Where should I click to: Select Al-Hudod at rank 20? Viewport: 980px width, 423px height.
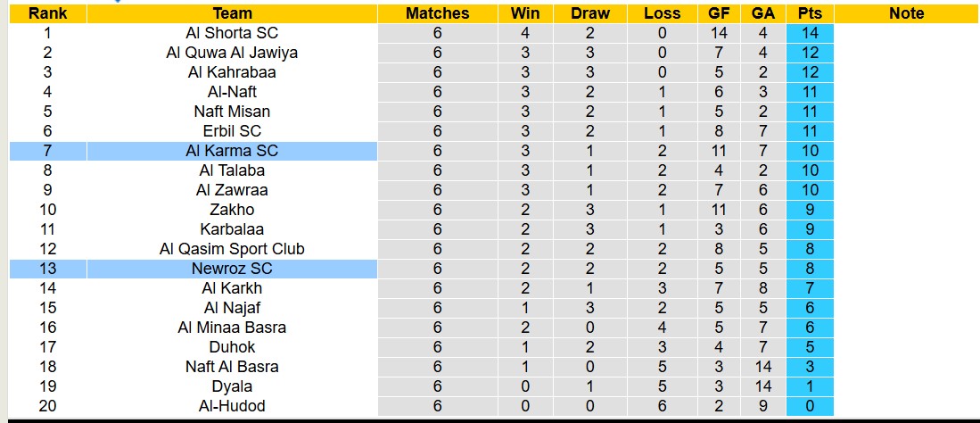232,406
